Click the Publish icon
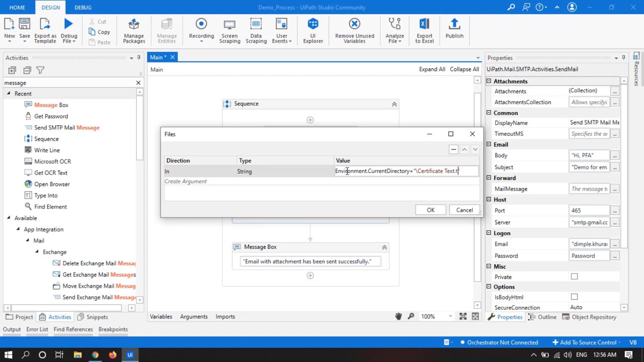The height and width of the screenshot is (362, 644). [454, 29]
